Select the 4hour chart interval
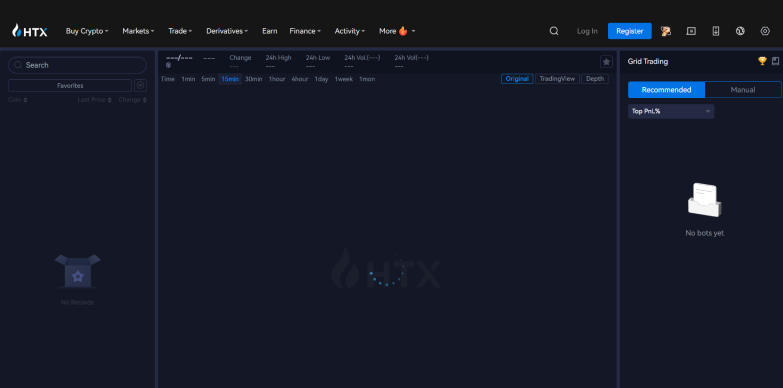Screen dimensions: 783x388 (300, 79)
